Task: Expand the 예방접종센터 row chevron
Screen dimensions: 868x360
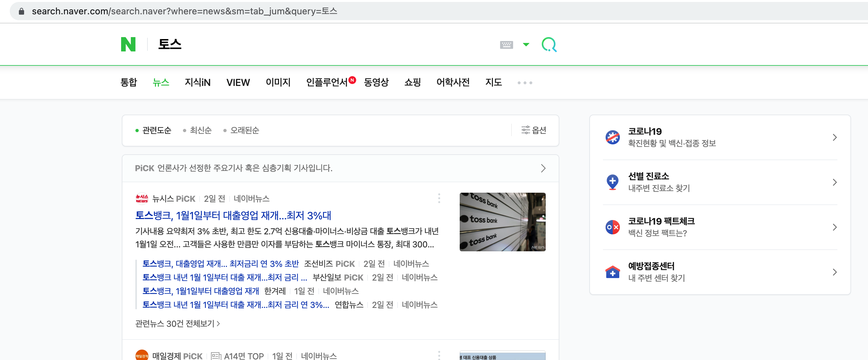Action: [834, 272]
